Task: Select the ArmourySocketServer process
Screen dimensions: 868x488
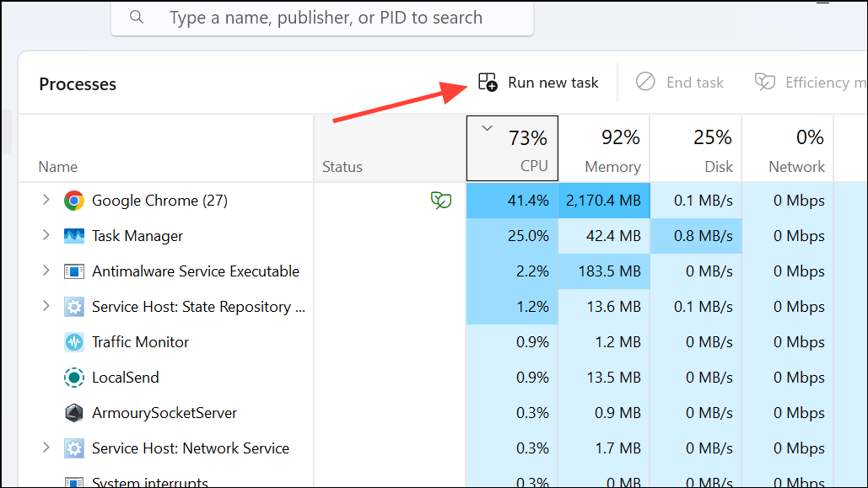Action: (164, 413)
